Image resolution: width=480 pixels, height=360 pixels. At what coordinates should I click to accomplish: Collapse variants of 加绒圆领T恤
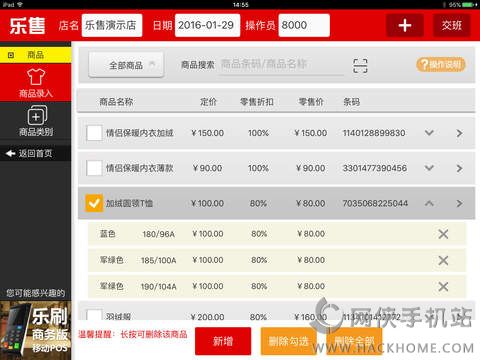tap(429, 203)
